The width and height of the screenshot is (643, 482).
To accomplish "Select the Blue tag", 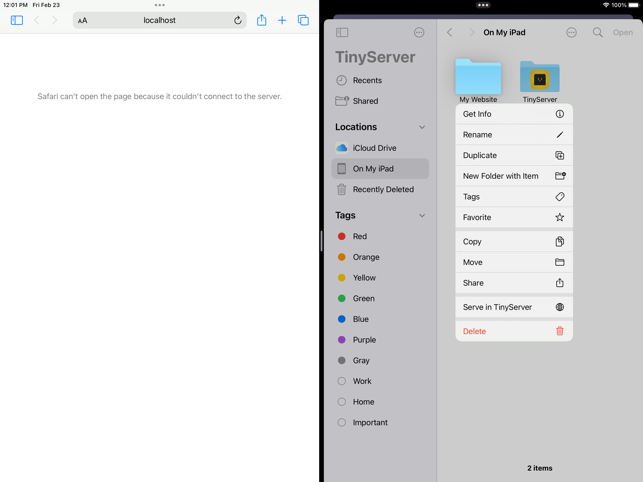I will pyautogui.click(x=380, y=319).
